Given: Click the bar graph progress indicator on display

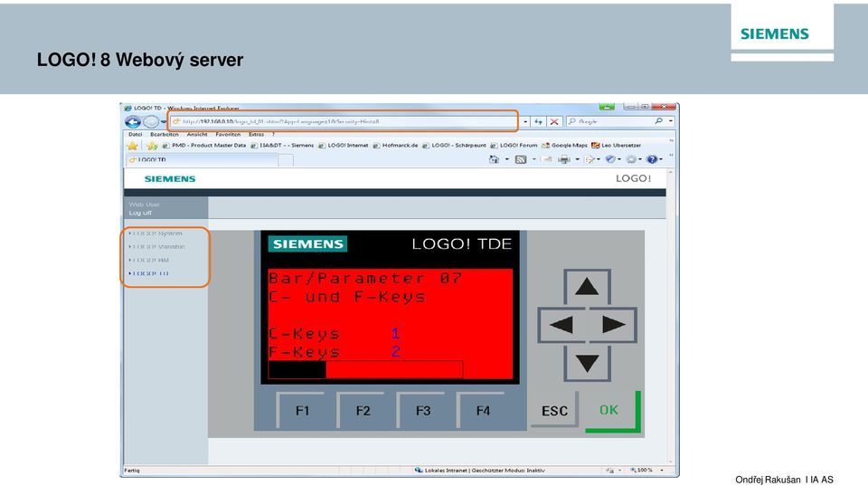Looking at the screenshot, I should (365, 369).
